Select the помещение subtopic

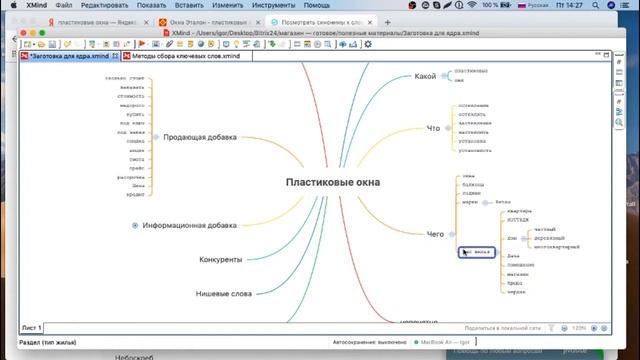pos(520,265)
